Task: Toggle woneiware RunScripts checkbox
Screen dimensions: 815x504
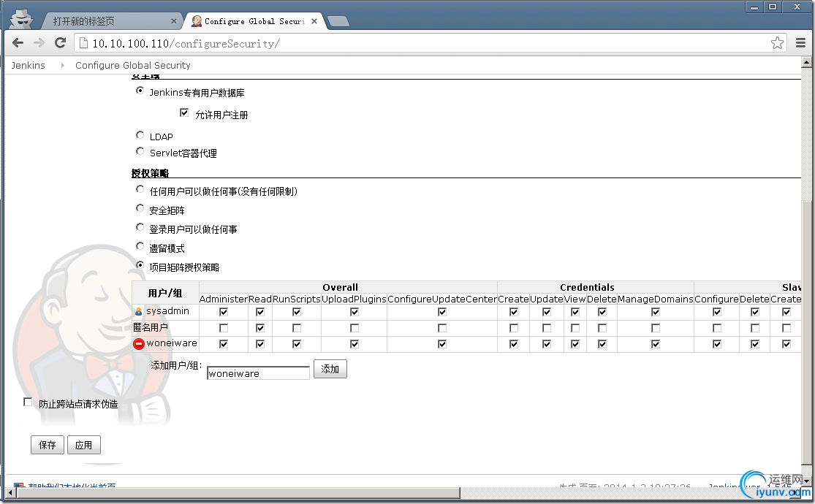Action: pyautogui.click(x=296, y=344)
